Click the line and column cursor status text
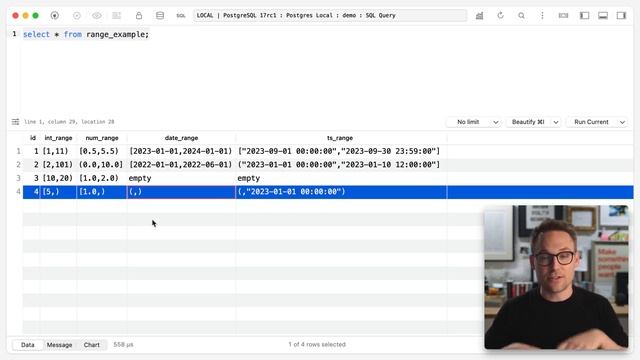The width and height of the screenshot is (640, 360). coord(69,122)
